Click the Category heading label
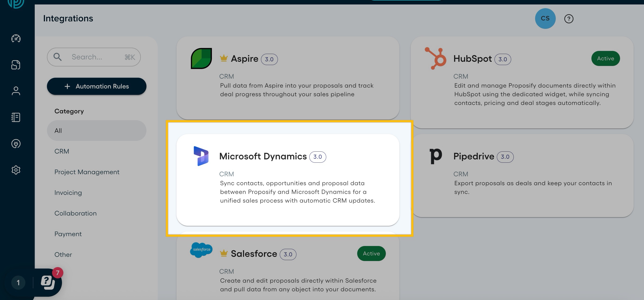The image size is (644, 300). [x=69, y=111]
